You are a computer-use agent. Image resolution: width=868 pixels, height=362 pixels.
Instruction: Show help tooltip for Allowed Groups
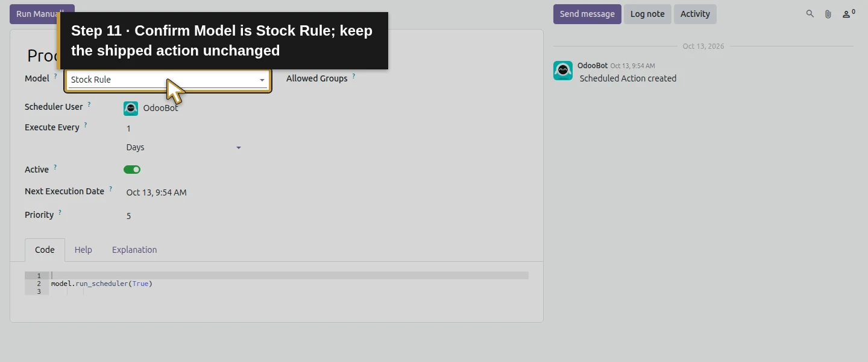(354, 76)
